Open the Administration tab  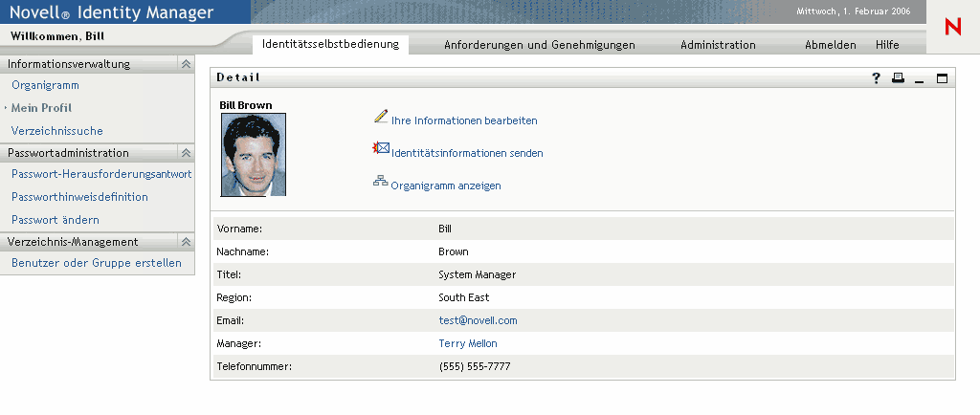[718, 45]
